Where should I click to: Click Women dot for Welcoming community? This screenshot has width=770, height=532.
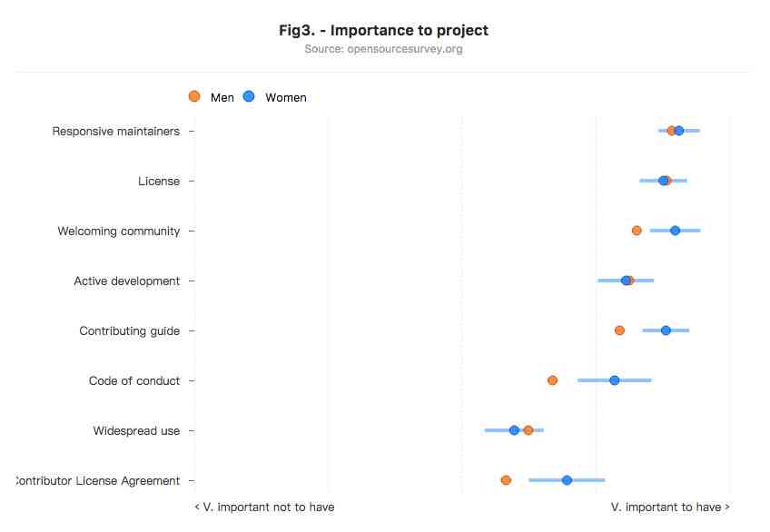(676, 231)
